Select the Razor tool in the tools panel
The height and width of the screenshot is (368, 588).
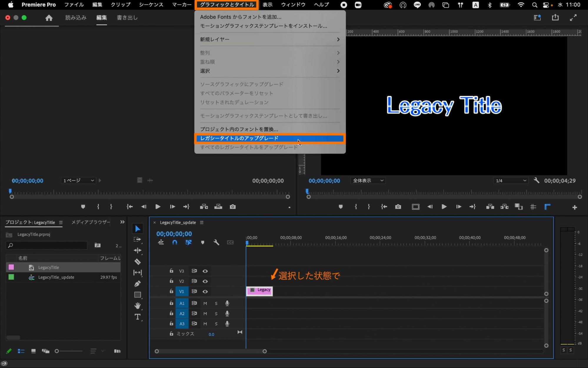pyautogui.click(x=137, y=262)
